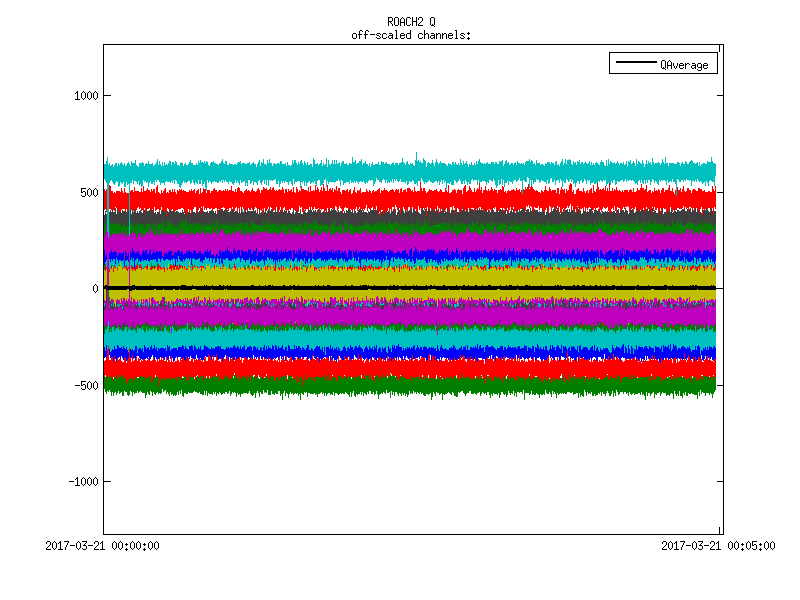Click the -1000 y-axis tick label

coord(82,481)
